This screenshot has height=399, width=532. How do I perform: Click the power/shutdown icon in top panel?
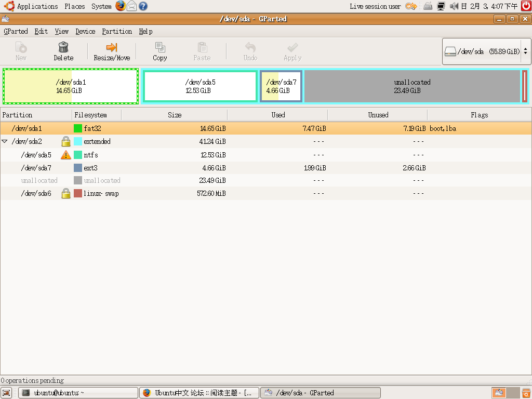click(x=526, y=6)
